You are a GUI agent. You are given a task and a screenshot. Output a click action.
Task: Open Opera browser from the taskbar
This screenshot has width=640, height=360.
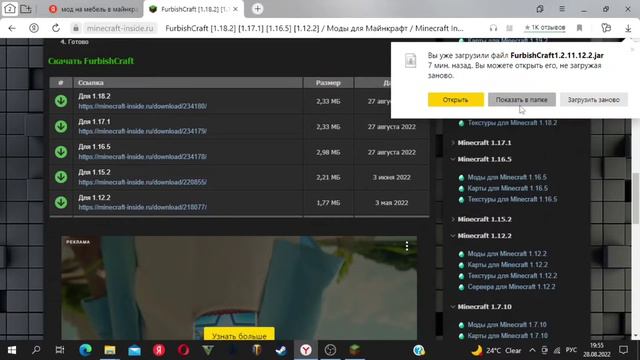coord(183,350)
